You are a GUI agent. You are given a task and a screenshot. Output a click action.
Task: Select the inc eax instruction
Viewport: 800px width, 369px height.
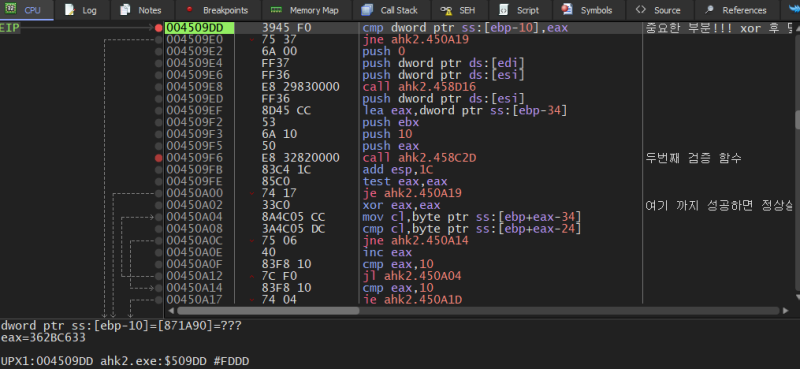[x=387, y=253]
